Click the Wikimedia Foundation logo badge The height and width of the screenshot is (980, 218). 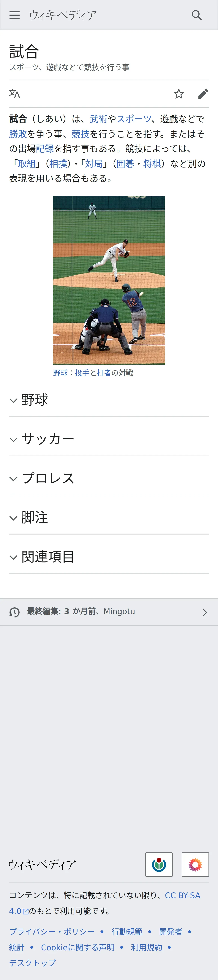159,864
